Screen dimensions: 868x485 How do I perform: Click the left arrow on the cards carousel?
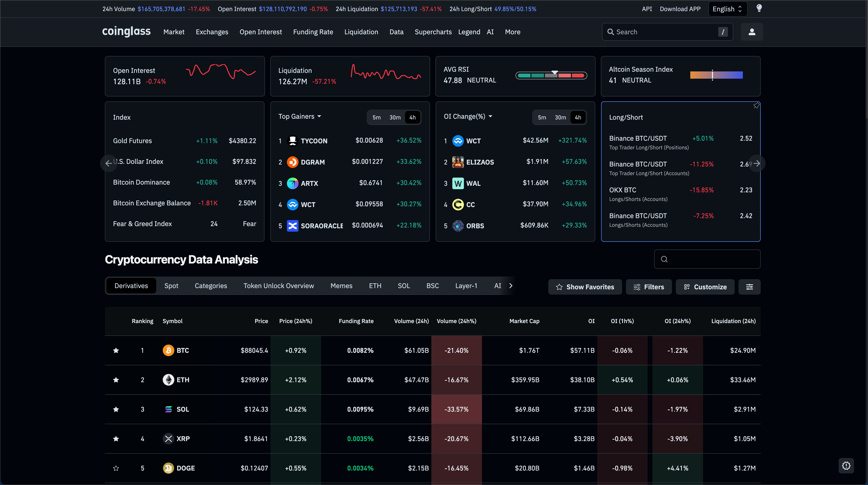[x=108, y=164]
